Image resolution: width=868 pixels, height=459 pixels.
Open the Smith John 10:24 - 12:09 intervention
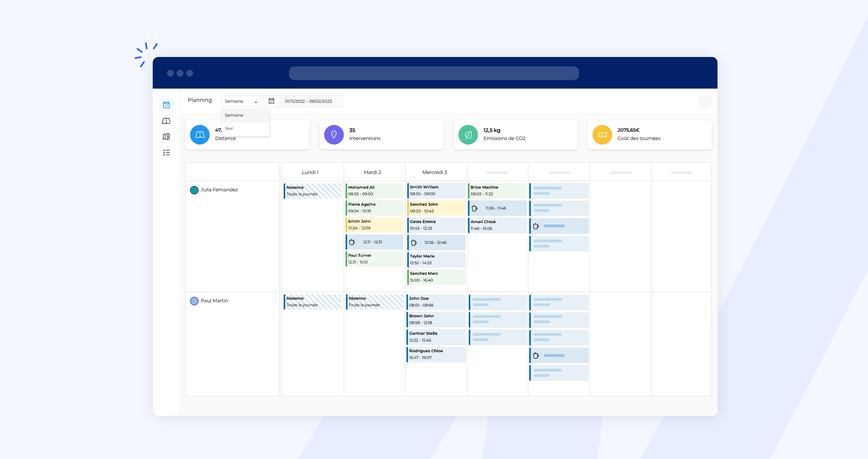click(x=374, y=225)
